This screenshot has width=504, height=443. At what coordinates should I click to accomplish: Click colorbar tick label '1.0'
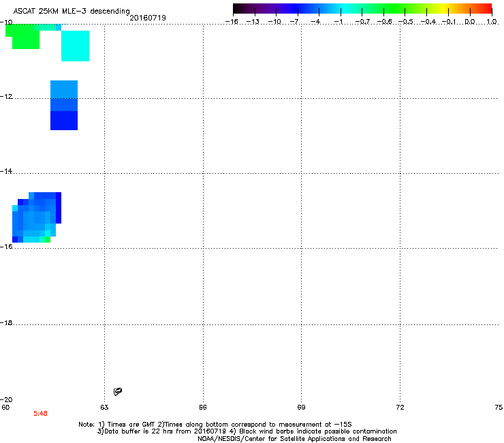coord(492,22)
